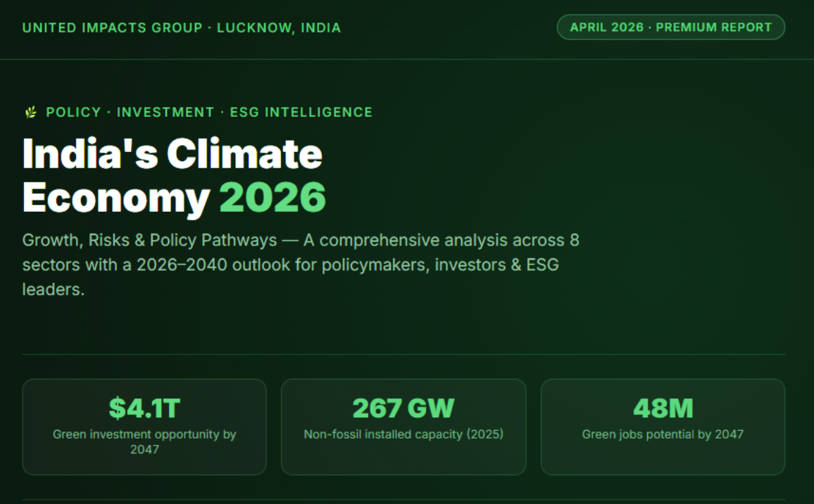Viewport: 814px width, 504px height.
Task: Click the 267 GW green figure
Action: click(x=403, y=408)
